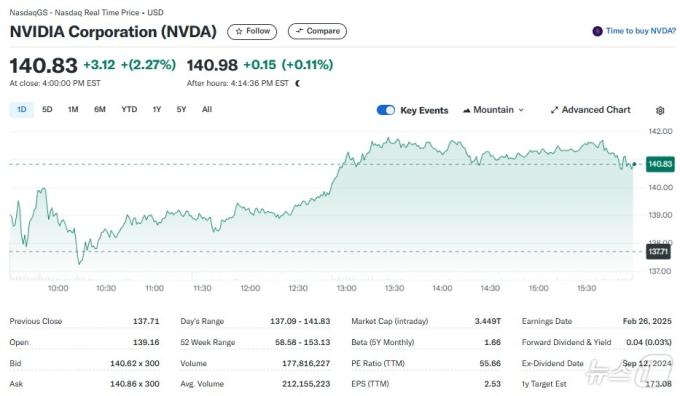Switch to the 5D range tab

click(47, 109)
